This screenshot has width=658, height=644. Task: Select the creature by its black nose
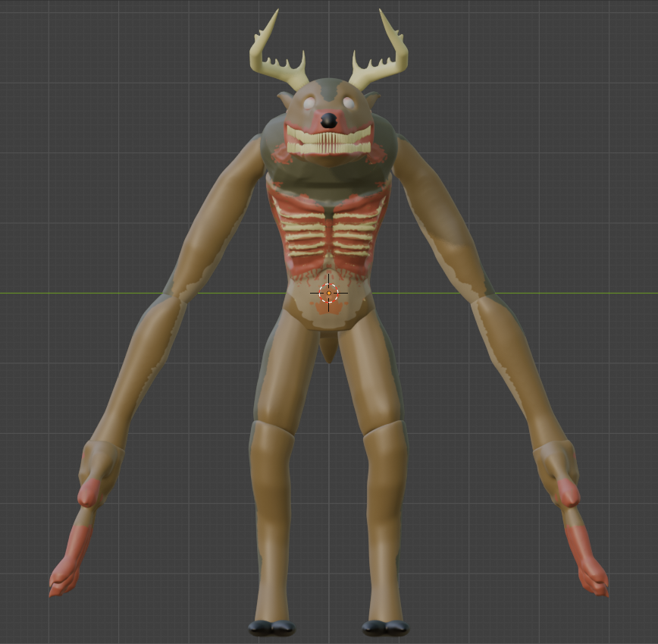[328, 121]
